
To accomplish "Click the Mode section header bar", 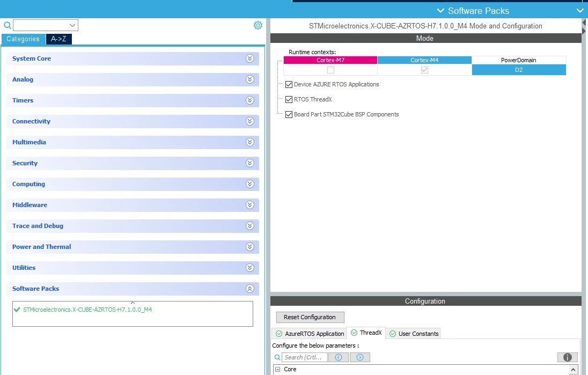I will tap(425, 38).
